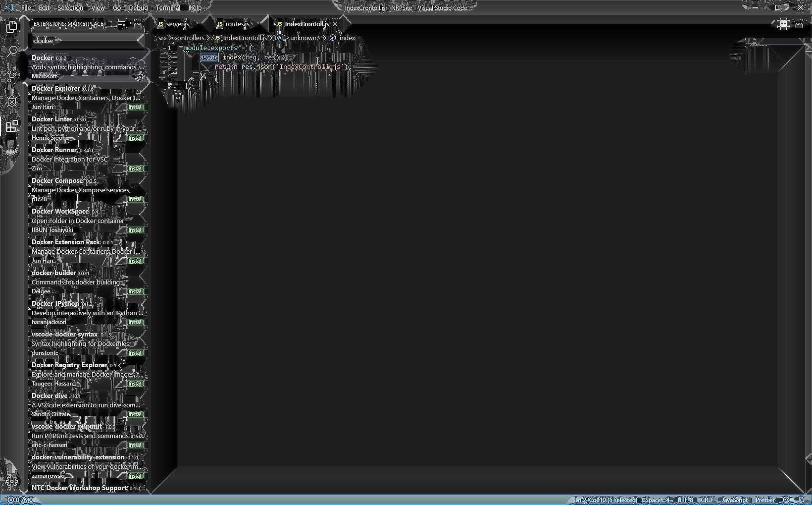Open the extensions panel more actions ellipsis
Screen dimensions: 812x505
tap(138, 24)
